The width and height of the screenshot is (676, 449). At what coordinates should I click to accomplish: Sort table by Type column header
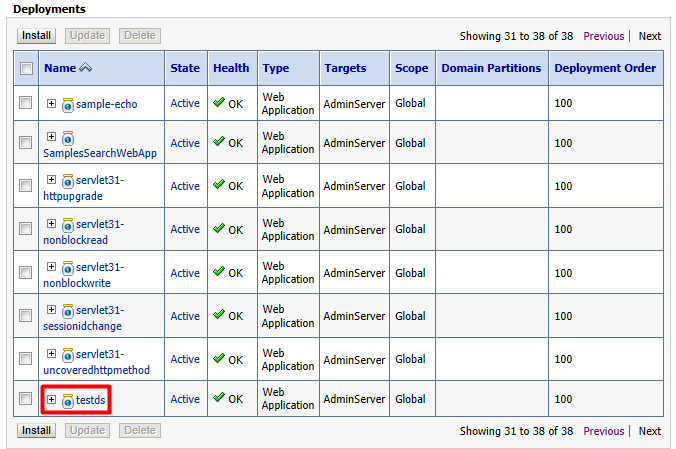(x=276, y=68)
